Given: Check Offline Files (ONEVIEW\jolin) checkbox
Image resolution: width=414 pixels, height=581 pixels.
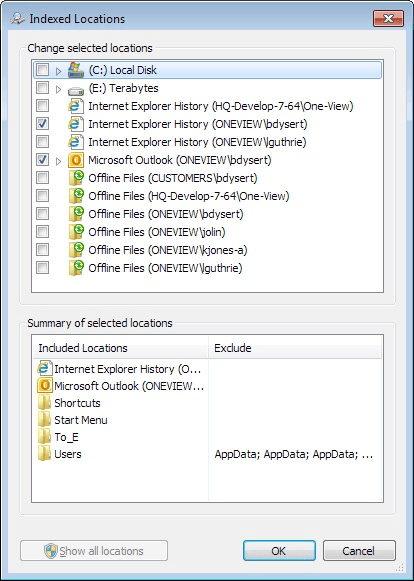Looking at the screenshot, I should pyautogui.click(x=42, y=232).
